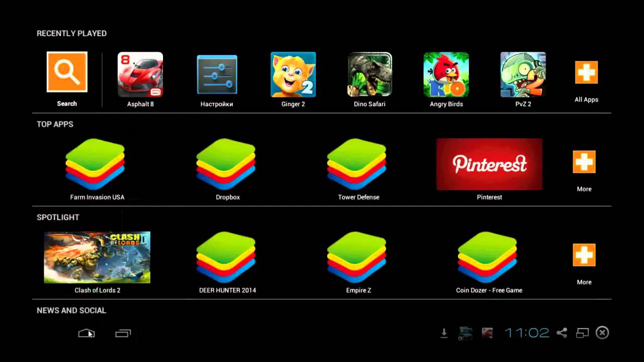
Task: Start the Angry Birds Rio game
Action: coord(446,74)
